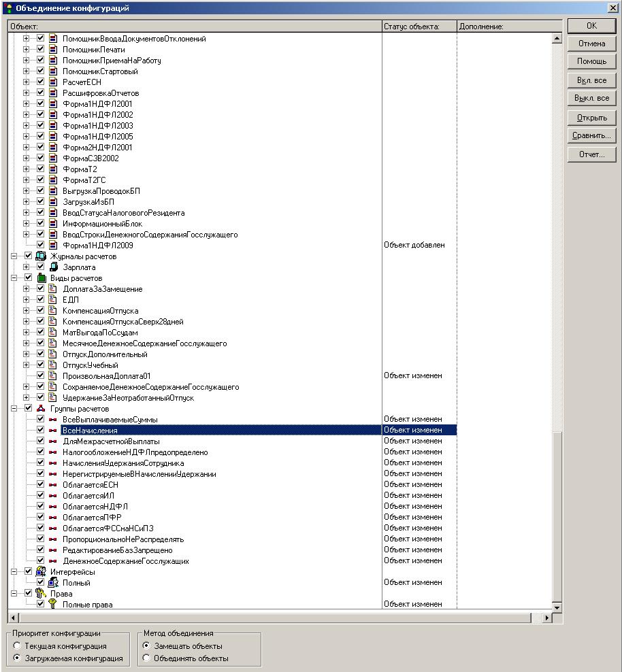Select the ЗагрузкаИзБП report icon
The width and height of the screenshot is (622, 672).
click(x=53, y=202)
